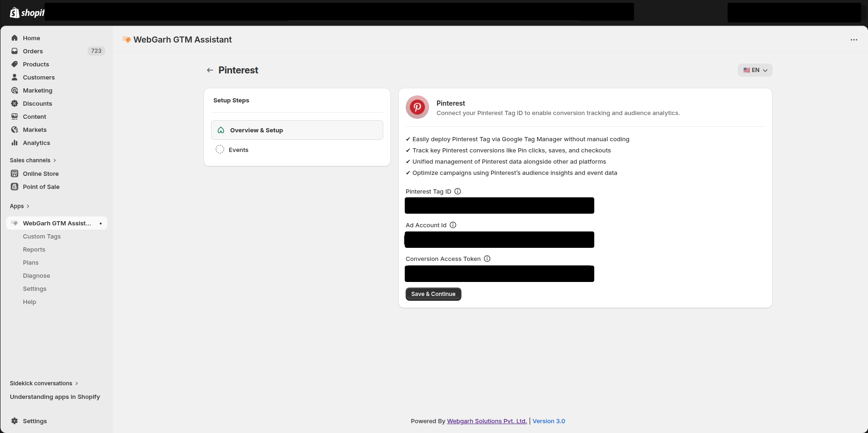Click the pin dot beside WebGarh GTM Assist
This screenshot has height=433, width=868.
[x=101, y=224]
